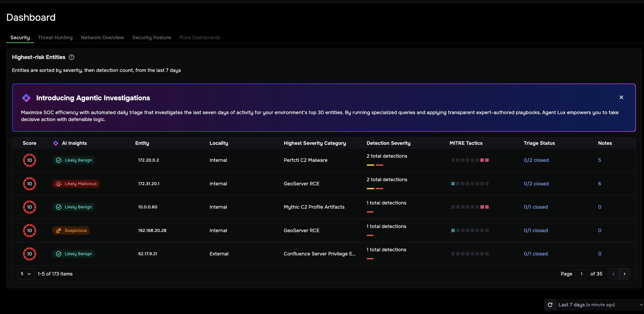The width and height of the screenshot is (644, 314).
Task: Open notes count 0 for 10.0.0.60
Action: coord(599,207)
